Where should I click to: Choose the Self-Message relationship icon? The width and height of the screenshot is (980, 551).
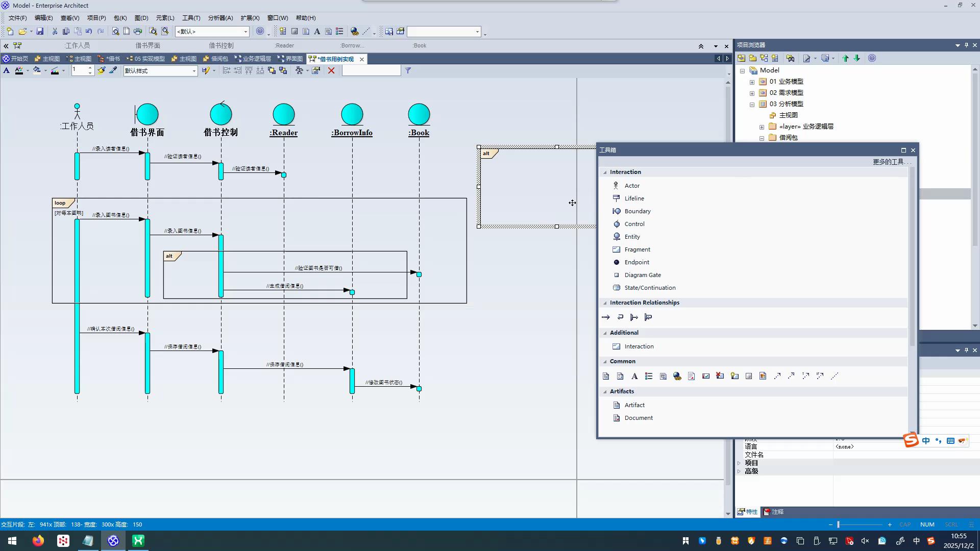click(620, 317)
